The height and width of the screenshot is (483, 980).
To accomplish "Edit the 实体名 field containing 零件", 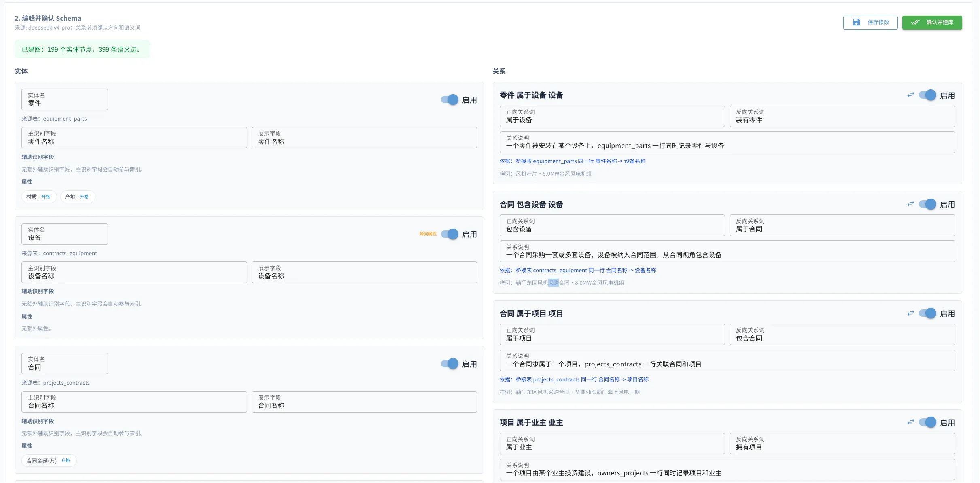I will coord(65,100).
